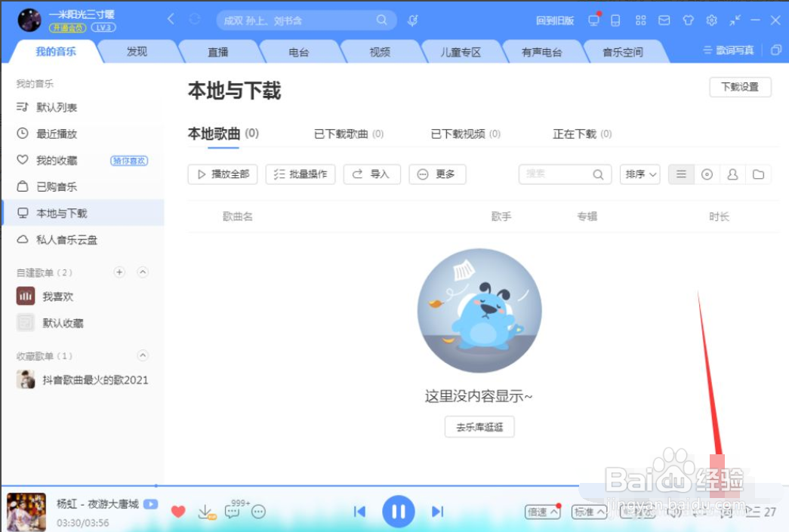Select the 正在下载 sub-tab
This screenshot has width=789, height=532.
click(582, 134)
